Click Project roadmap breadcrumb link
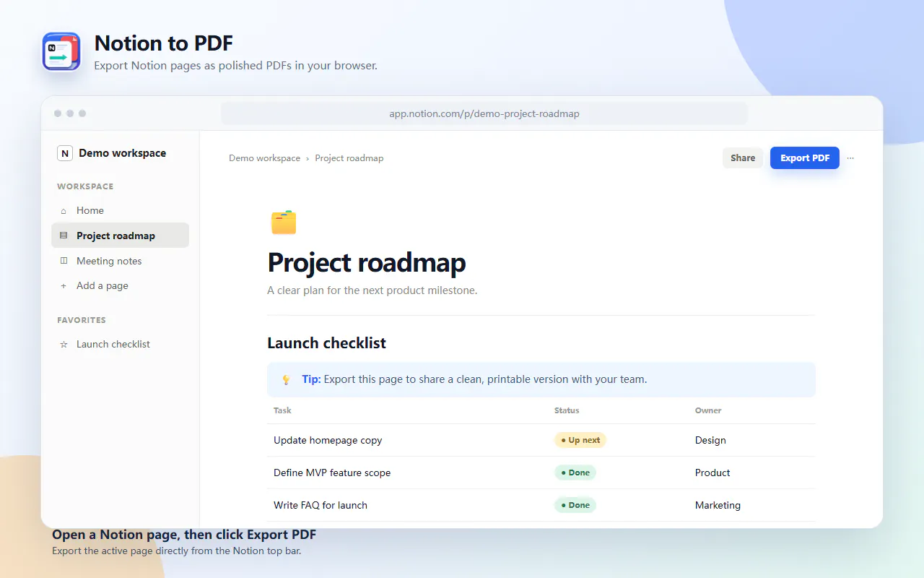Image resolution: width=924 pixels, height=578 pixels. [349, 158]
